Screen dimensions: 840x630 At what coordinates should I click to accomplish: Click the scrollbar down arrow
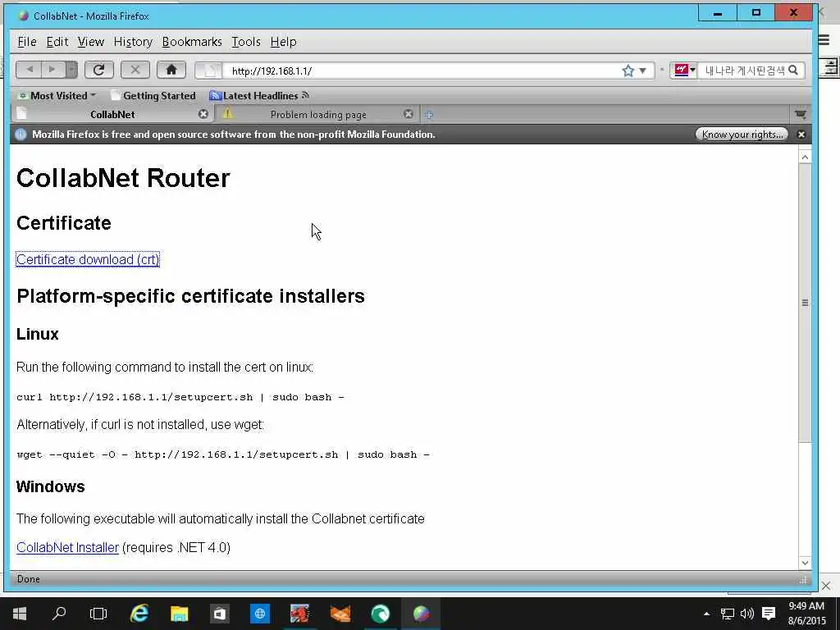click(x=805, y=563)
